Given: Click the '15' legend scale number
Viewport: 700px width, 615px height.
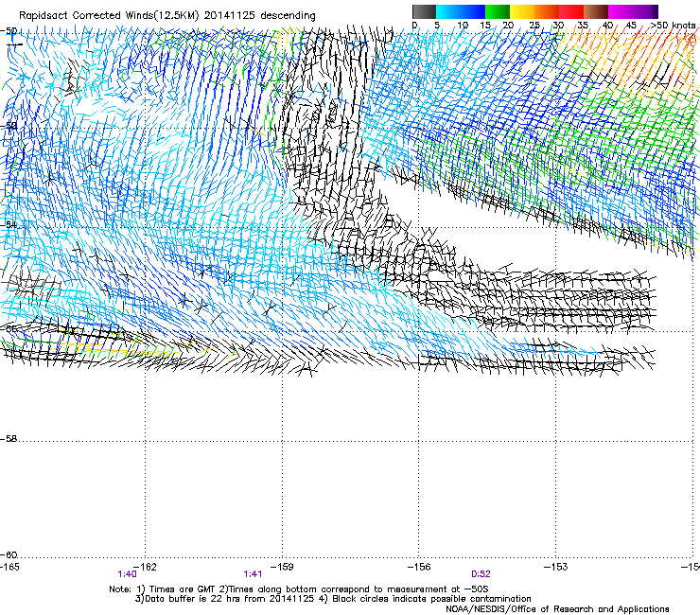Looking at the screenshot, I should (485, 26).
